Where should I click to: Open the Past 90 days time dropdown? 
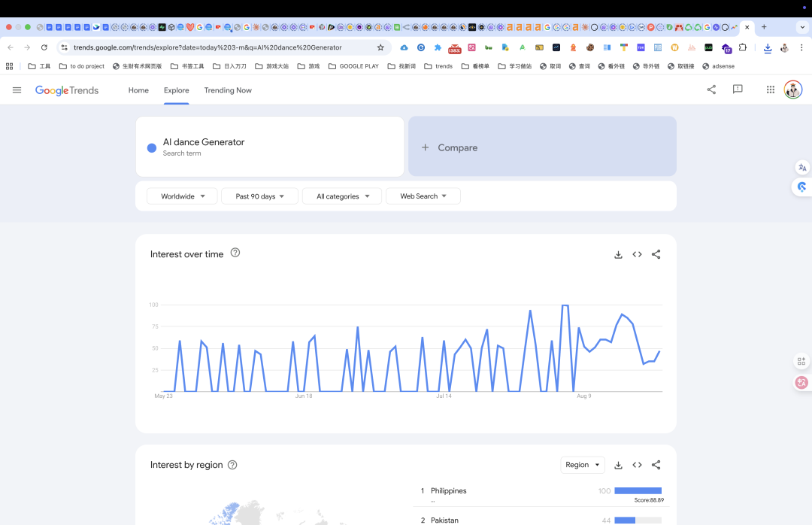point(259,196)
